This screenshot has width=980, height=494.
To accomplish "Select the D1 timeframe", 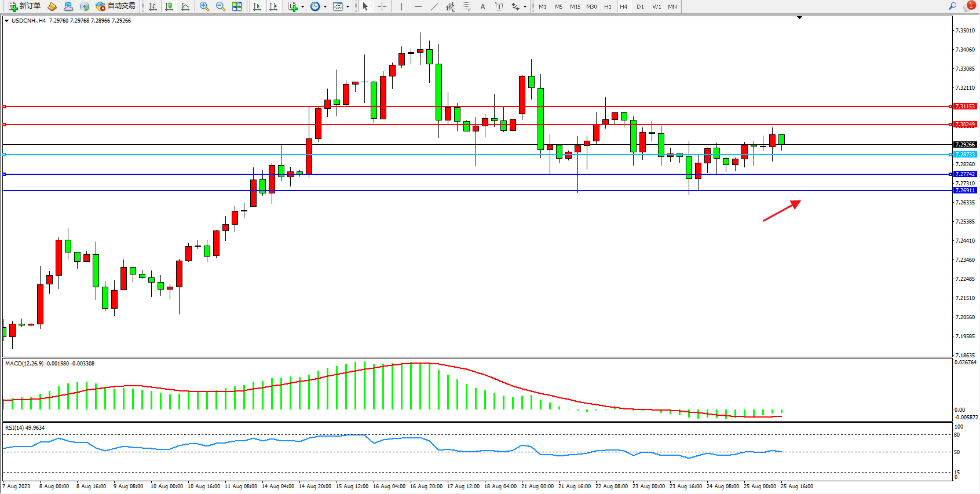I will (640, 6).
